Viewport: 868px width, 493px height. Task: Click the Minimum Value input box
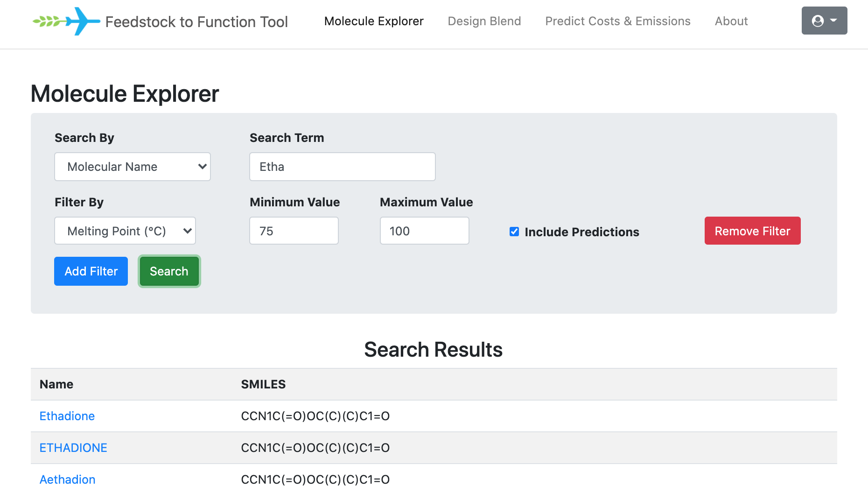[x=294, y=231]
